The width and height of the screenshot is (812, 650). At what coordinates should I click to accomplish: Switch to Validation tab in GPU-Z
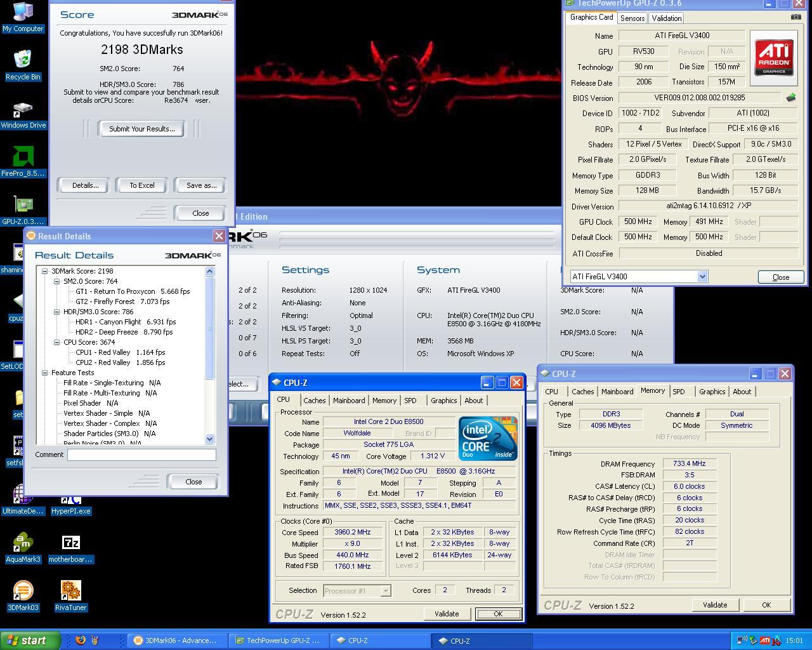click(666, 18)
